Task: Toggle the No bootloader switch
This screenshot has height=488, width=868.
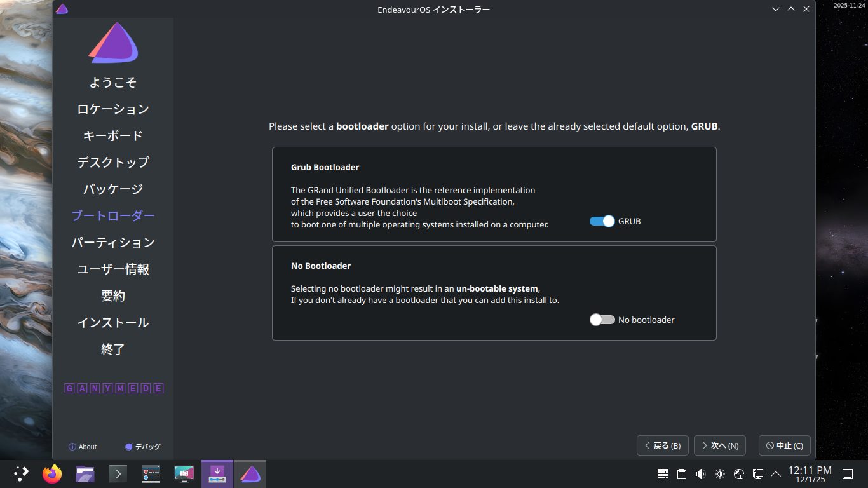Action: pyautogui.click(x=602, y=320)
